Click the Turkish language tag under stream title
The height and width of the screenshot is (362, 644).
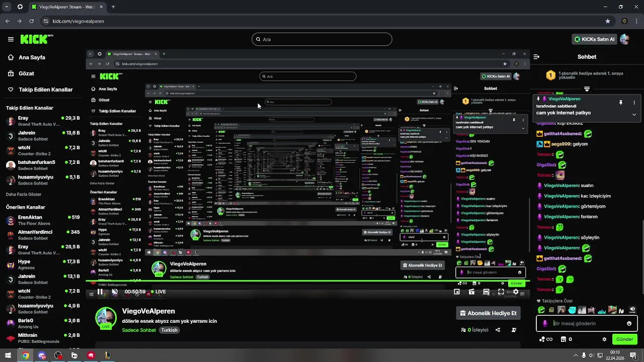coord(170,330)
